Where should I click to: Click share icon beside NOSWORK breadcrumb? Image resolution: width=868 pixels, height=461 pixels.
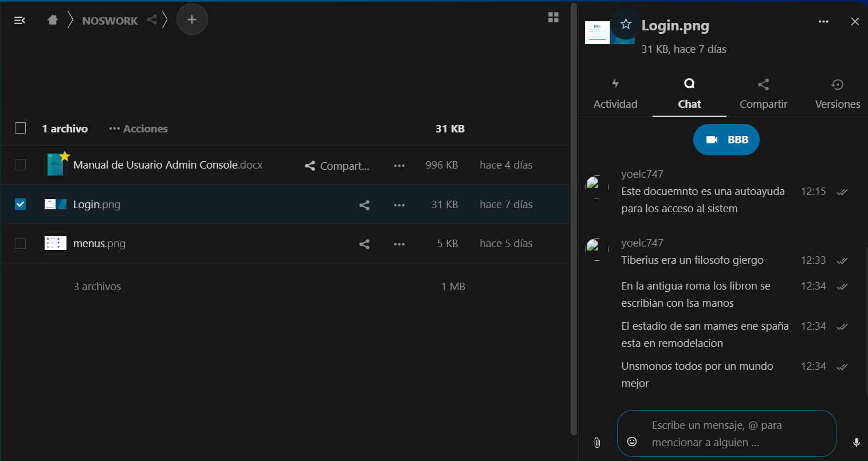tap(152, 19)
